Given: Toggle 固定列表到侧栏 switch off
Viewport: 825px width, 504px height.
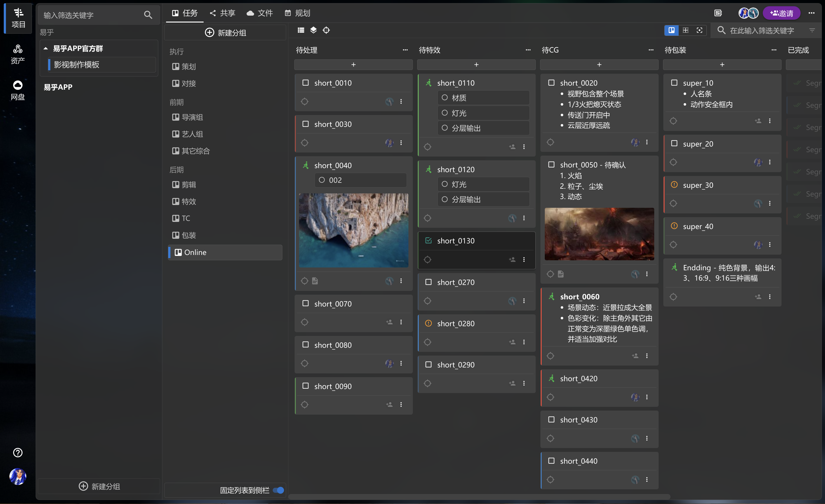Looking at the screenshot, I should click(x=278, y=490).
